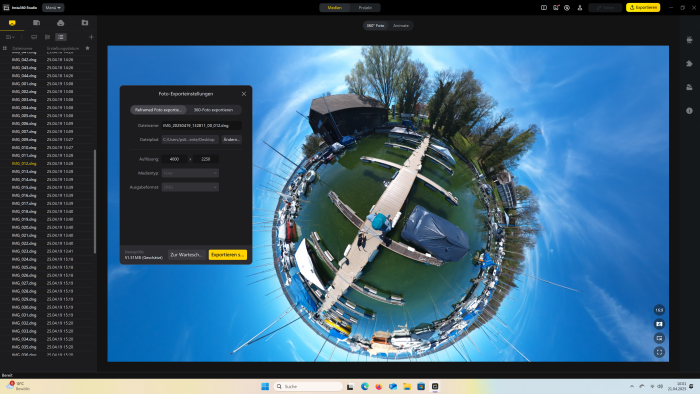The height and width of the screenshot is (394, 700).
Task: Open the cloud/camera source tab icon
Action: tap(60, 23)
